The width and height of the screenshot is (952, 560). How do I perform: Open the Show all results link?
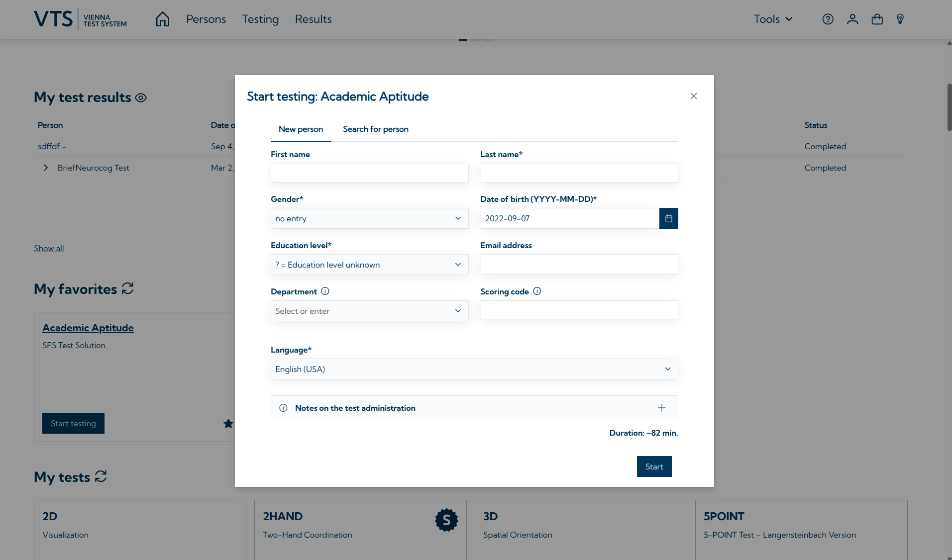(x=49, y=248)
